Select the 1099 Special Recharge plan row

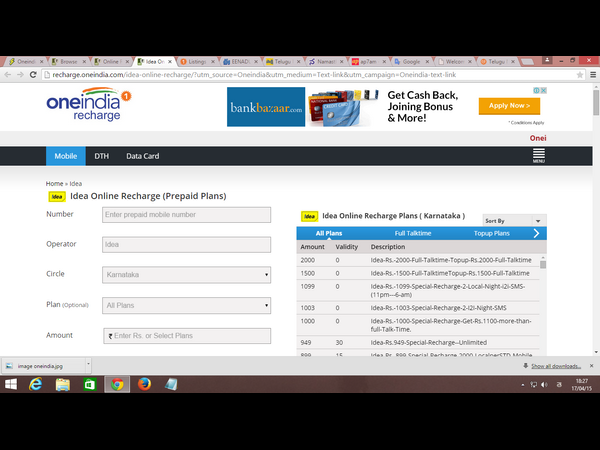pyautogui.click(x=418, y=290)
